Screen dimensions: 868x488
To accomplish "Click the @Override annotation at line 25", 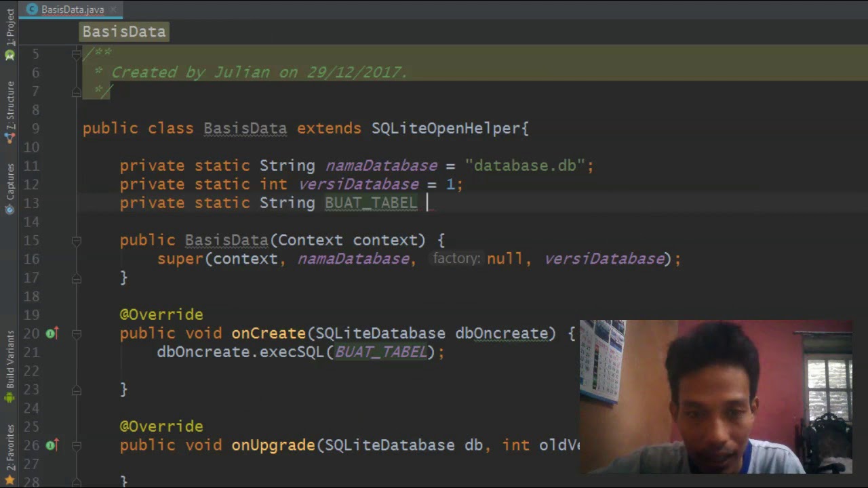I will (x=161, y=426).
